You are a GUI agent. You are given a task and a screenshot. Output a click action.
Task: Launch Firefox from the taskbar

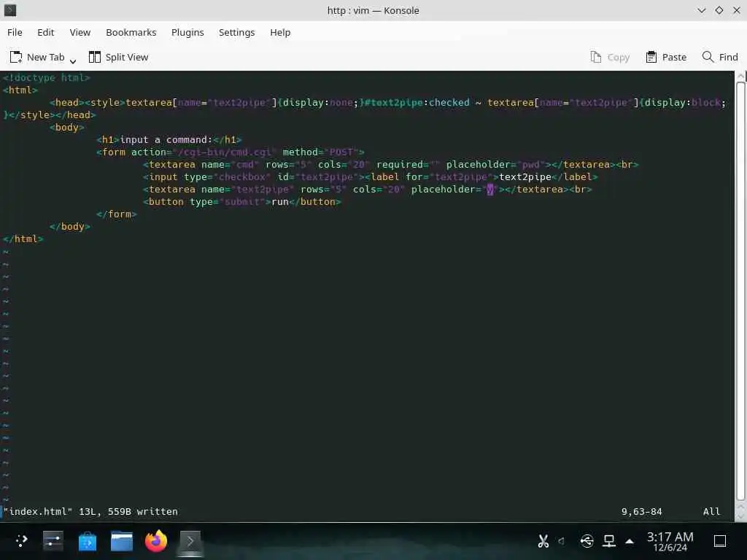point(156,541)
